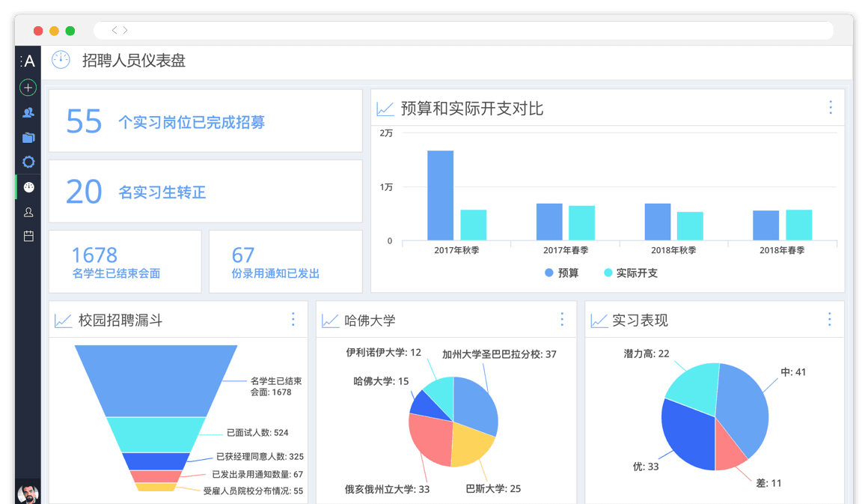This screenshot has width=868, height=504.
Task: Click the user avatar photo in sidebar
Action: coord(28,494)
